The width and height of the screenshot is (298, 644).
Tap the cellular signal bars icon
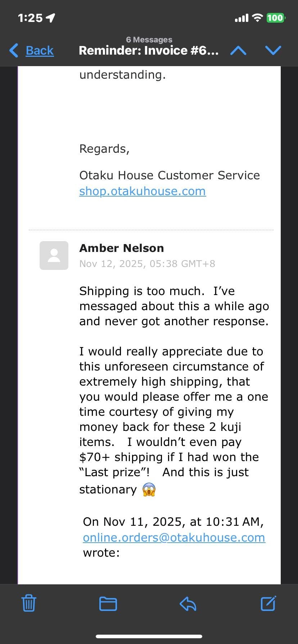point(241,18)
